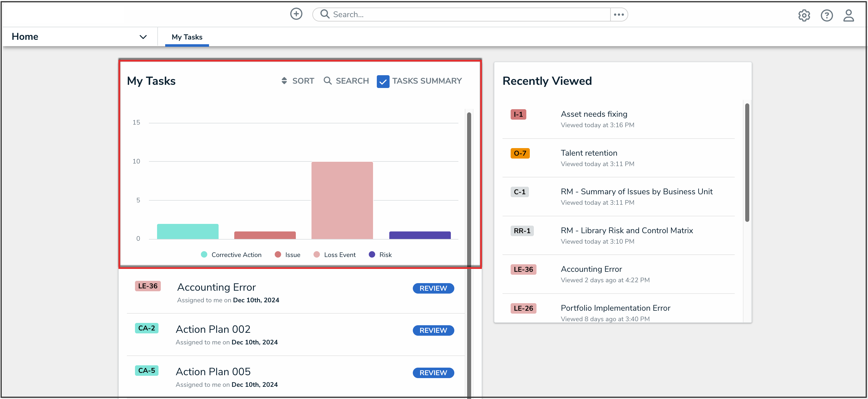Click Review button for Action Plan 002
This screenshot has width=868, height=399.
click(433, 330)
